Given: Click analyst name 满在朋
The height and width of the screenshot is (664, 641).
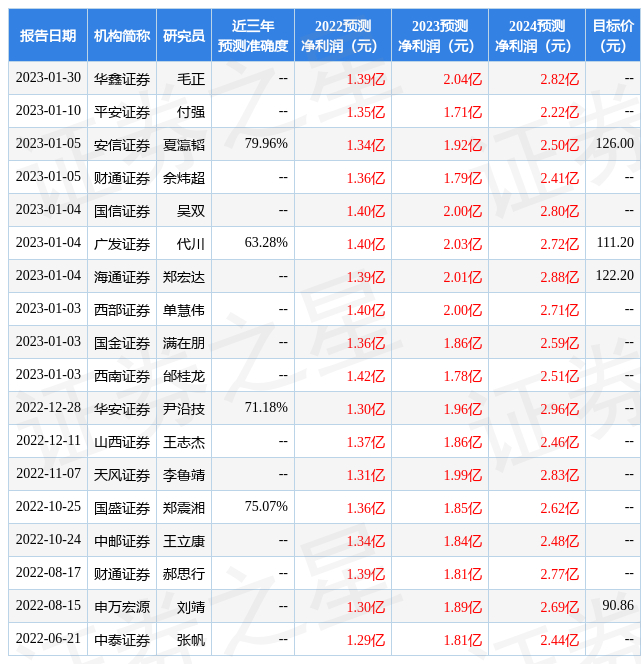Looking at the screenshot, I should point(184,343).
